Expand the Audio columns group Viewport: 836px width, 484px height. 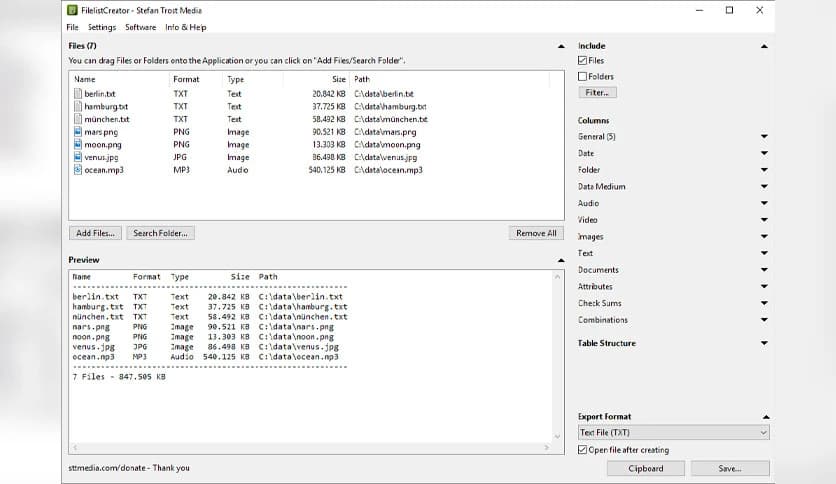pyautogui.click(x=764, y=203)
